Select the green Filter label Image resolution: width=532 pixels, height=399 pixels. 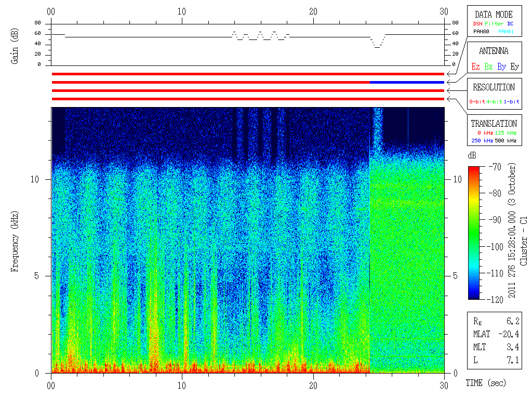tap(494, 24)
